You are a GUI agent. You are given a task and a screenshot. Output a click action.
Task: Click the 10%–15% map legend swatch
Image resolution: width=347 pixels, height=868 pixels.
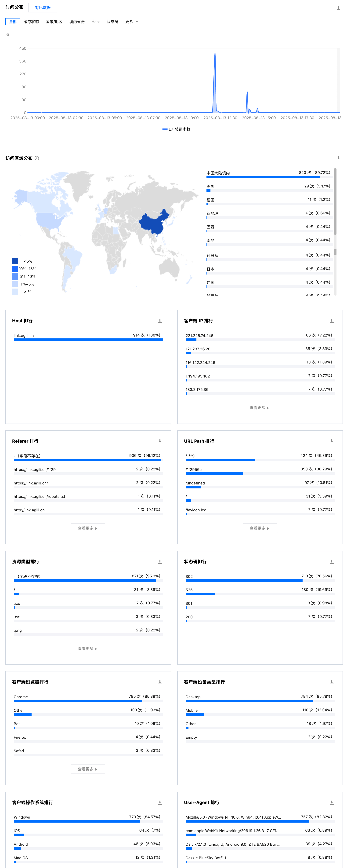[x=15, y=269]
